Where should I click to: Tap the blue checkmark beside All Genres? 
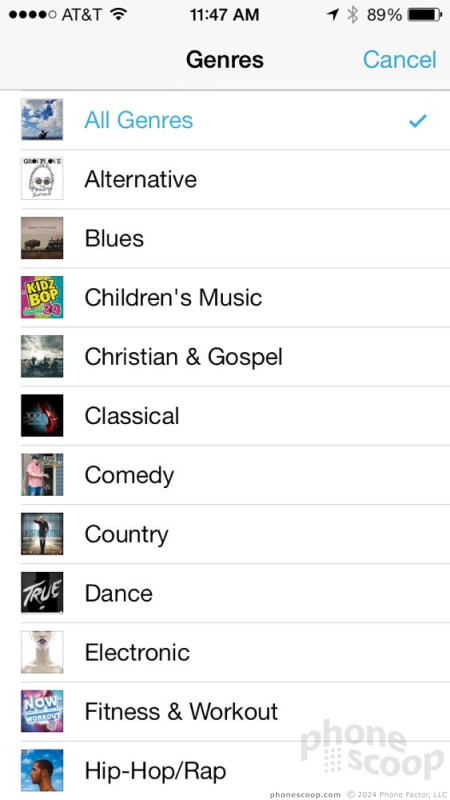click(x=417, y=121)
